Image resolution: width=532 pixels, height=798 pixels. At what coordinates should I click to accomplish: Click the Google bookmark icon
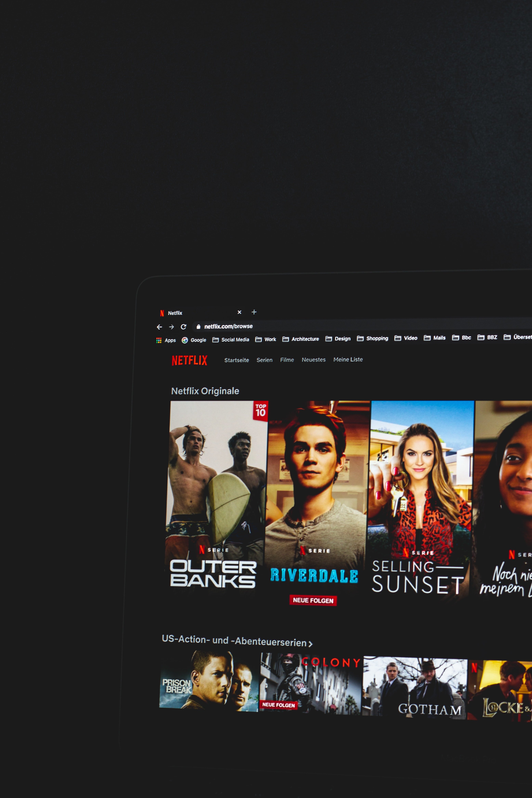tap(185, 340)
